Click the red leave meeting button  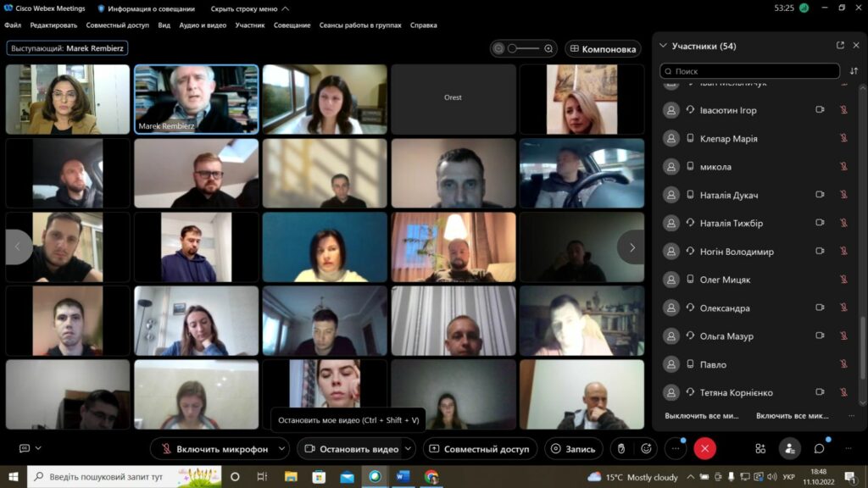[x=704, y=449]
